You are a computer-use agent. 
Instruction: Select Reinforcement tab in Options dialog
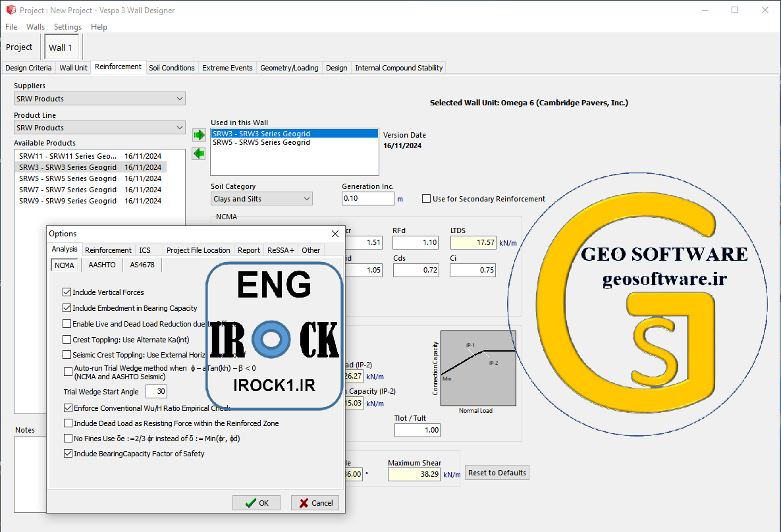(x=108, y=250)
